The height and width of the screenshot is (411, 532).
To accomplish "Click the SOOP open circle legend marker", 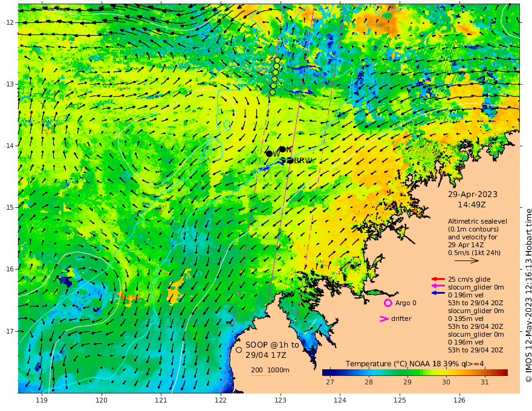I will click(239, 350).
